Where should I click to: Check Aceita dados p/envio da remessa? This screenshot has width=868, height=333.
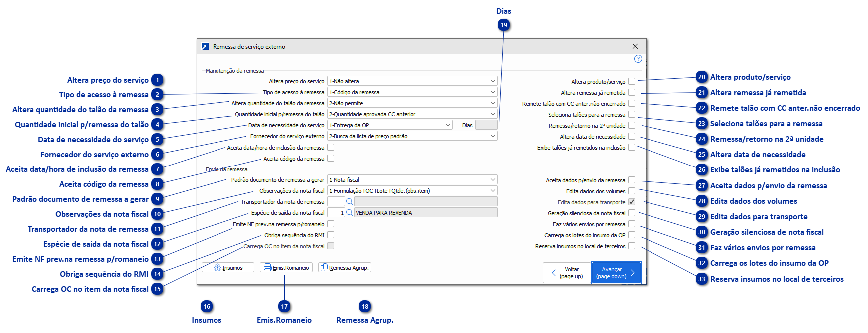(632, 180)
